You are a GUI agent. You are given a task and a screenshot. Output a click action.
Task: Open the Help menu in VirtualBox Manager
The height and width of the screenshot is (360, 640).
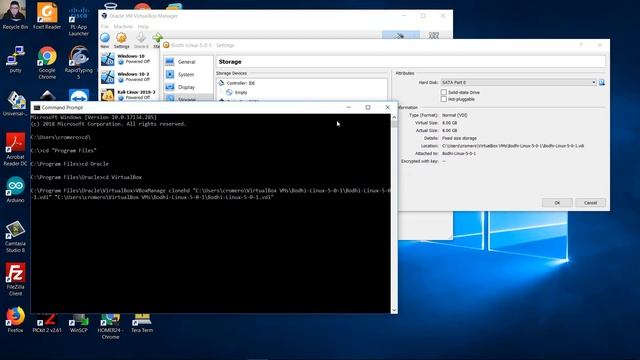click(x=143, y=27)
